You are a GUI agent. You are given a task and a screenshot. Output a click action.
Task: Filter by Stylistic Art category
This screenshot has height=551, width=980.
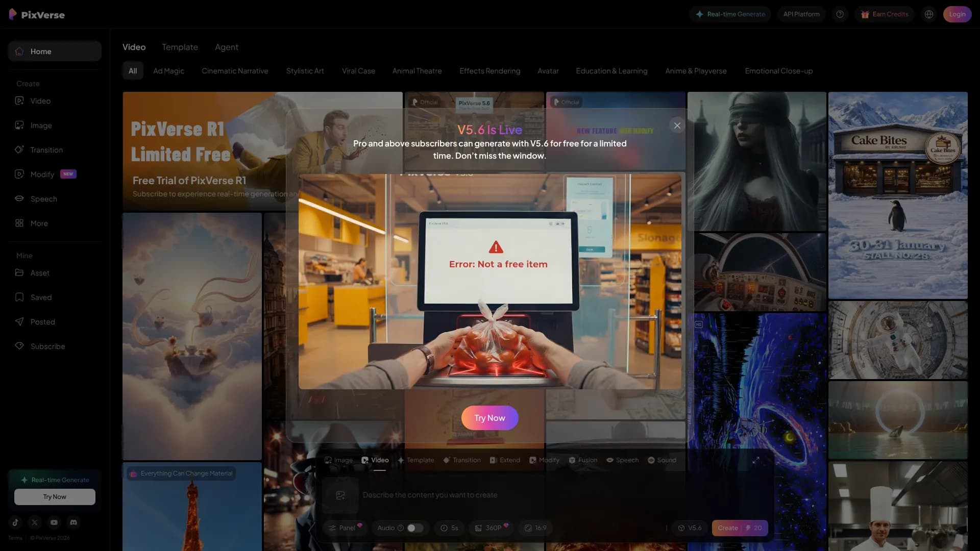(305, 71)
